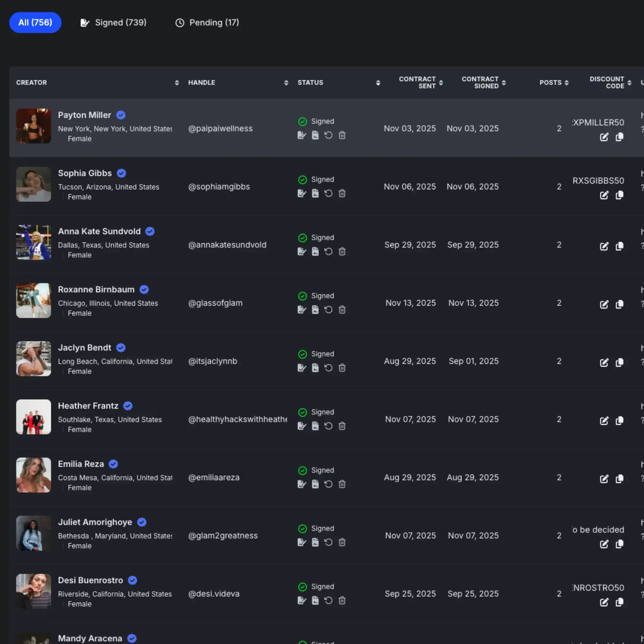Edit discount code for Payton Miller
This screenshot has height=644, width=644.
point(604,137)
